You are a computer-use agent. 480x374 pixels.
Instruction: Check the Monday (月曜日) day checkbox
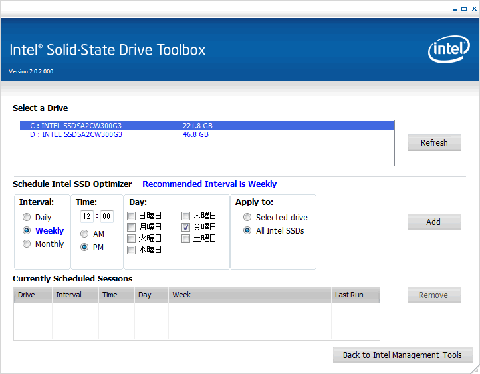click(x=132, y=227)
